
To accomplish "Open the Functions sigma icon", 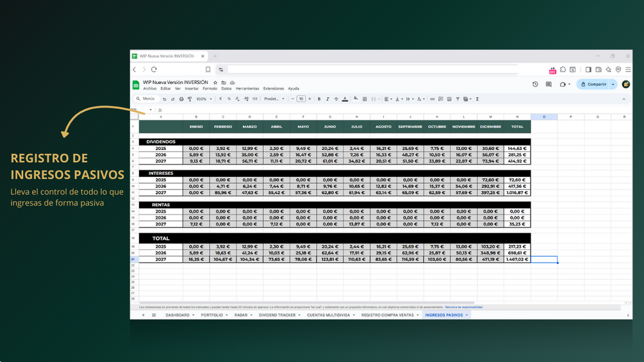I will point(477,99).
